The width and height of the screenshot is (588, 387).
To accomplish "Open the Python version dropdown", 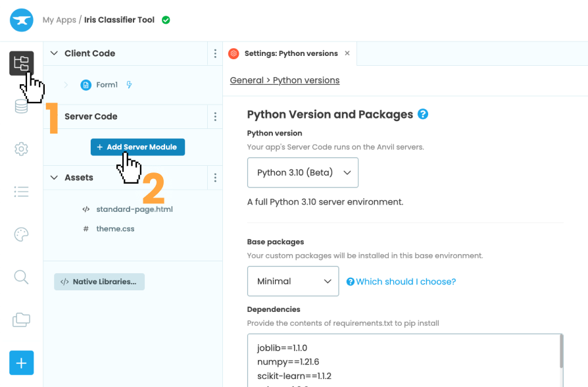I will (303, 172).
